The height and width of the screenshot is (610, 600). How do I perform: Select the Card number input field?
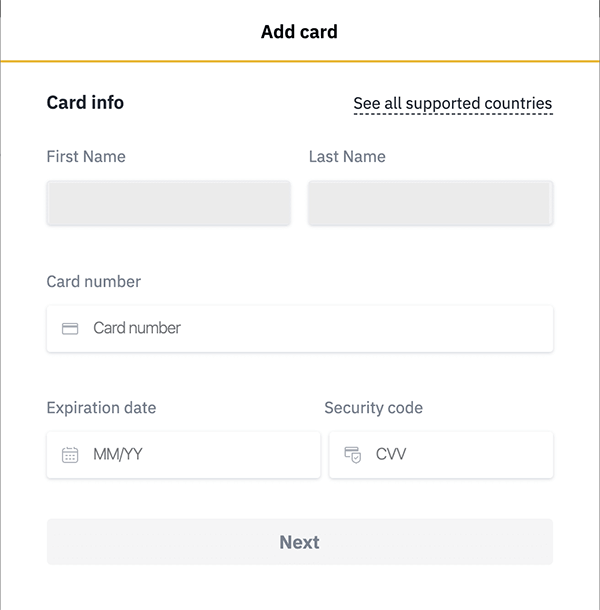[x=300, y=329]
